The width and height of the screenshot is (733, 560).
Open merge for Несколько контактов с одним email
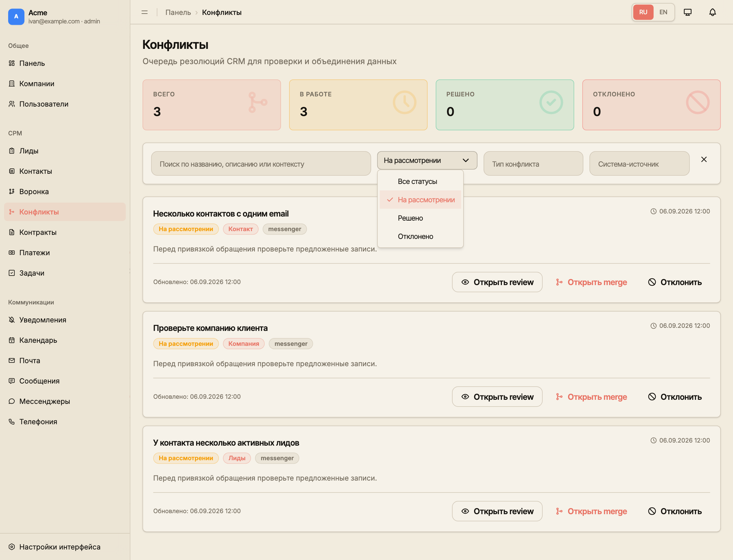point(591,282)
